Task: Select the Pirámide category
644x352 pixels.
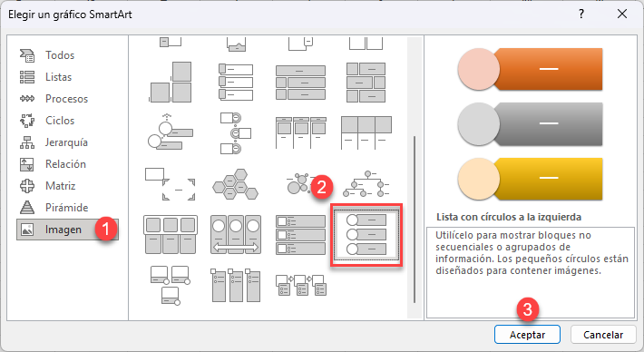Action: (x=67, y=208)
